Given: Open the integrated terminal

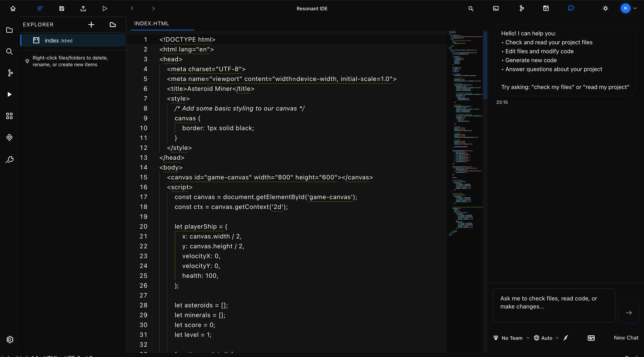Looking at the screenshot, I should pyautogui.click(x=495, y=8).
